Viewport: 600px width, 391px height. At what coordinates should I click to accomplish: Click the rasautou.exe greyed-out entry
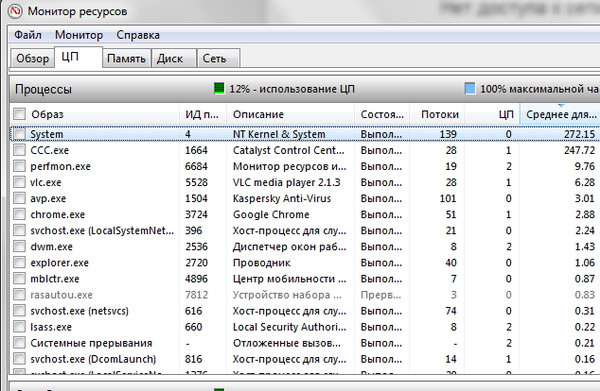[x=62, y=295]
